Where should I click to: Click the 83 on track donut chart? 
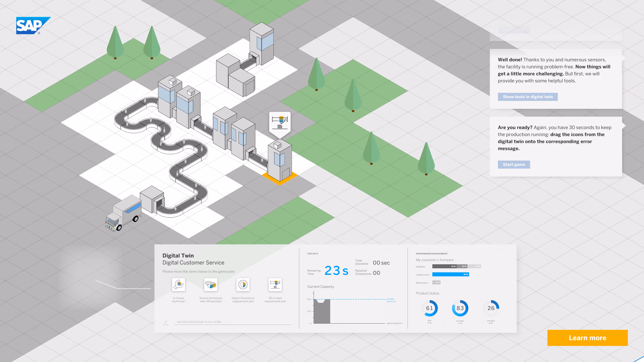(460, 308)
